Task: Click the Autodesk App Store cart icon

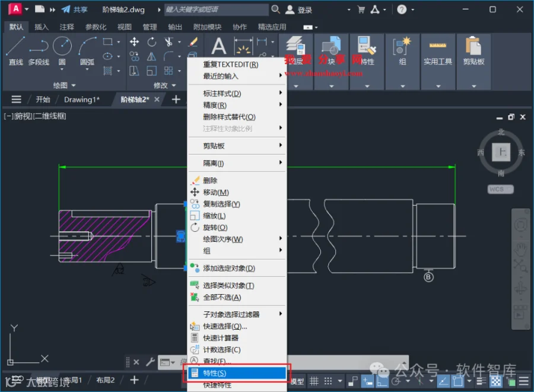Action: (361, 9)
